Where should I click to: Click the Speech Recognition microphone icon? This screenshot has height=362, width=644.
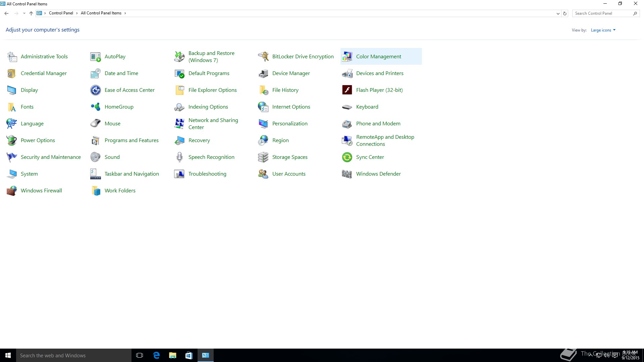click(x=179, y=157)
